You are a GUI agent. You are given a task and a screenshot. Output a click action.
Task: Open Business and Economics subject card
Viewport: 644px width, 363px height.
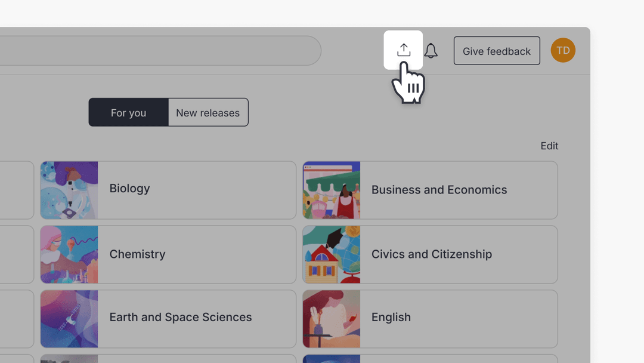(458, 190)
